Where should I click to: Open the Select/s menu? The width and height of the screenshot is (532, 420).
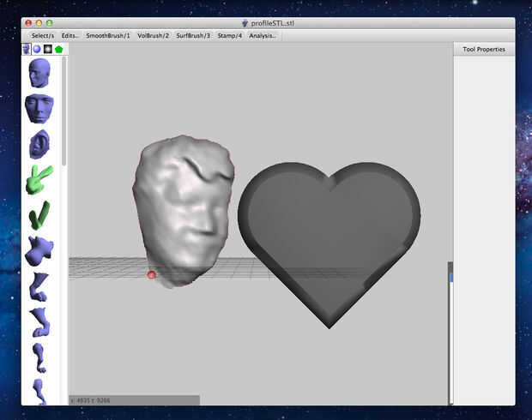(x=42, y=36)
